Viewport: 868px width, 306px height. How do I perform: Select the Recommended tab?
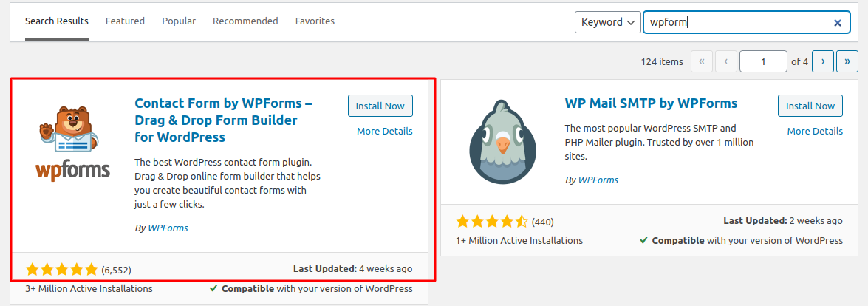pyautogui.click(x=245, y=21)
